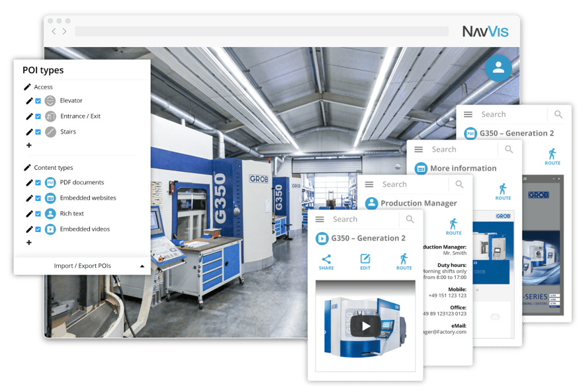This screenshot has height=392, width=583.
Task: Search icon in the Production Manager card
Action: pos(459,184)
